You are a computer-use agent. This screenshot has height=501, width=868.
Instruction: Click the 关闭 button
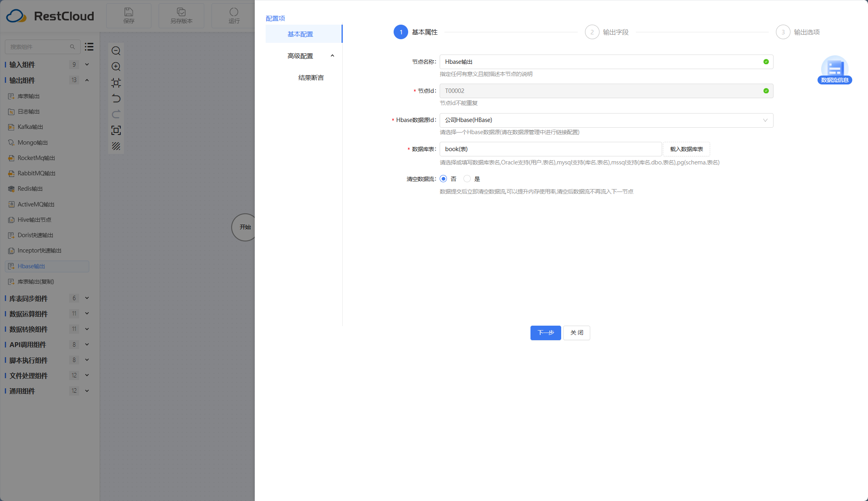click(577, 333)
